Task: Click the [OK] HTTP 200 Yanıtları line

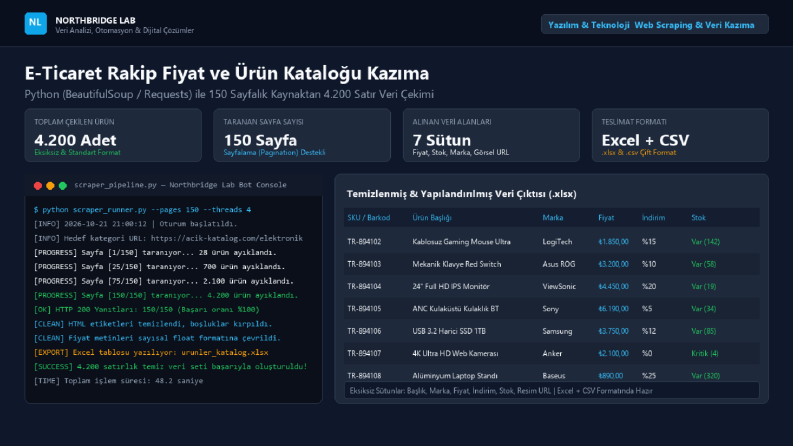Action: coord(146,309)
